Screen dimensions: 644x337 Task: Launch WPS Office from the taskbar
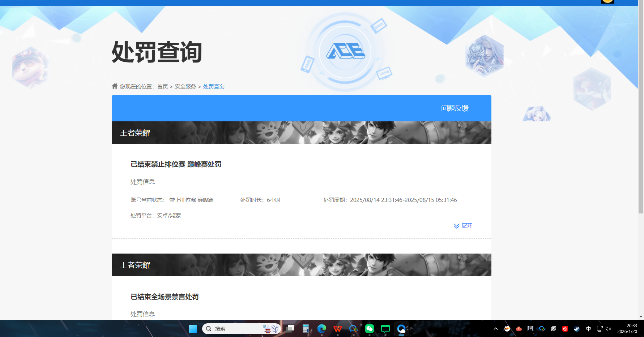pos(337,329)
